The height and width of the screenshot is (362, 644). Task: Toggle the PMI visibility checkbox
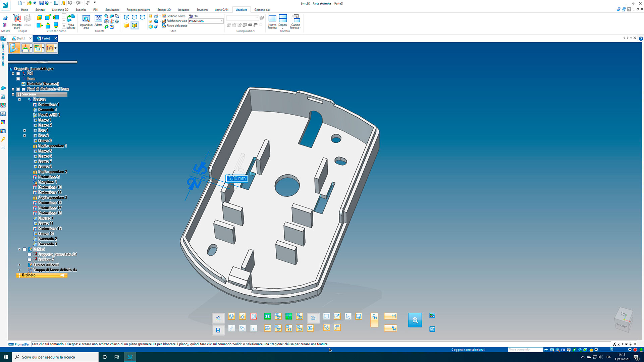[x=18, y=74]
